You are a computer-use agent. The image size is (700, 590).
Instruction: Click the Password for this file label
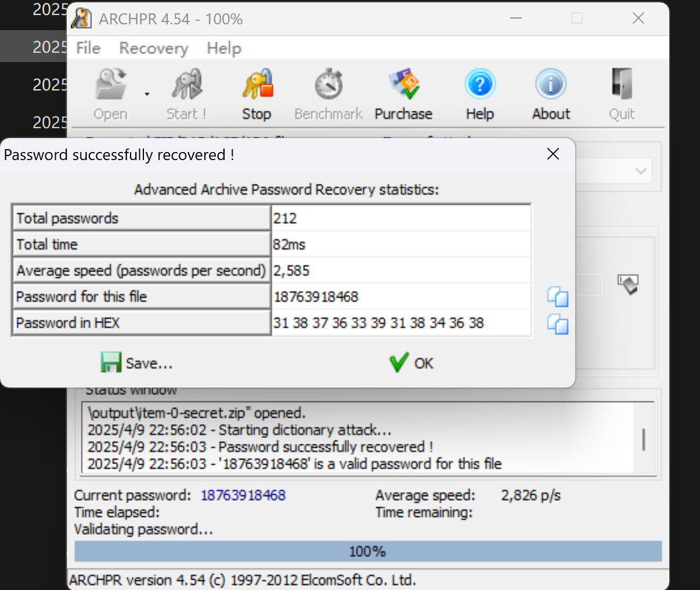pos(141,296)
